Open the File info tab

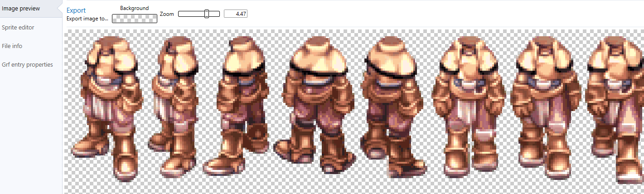pyautogui.click(x=12, y=46)
